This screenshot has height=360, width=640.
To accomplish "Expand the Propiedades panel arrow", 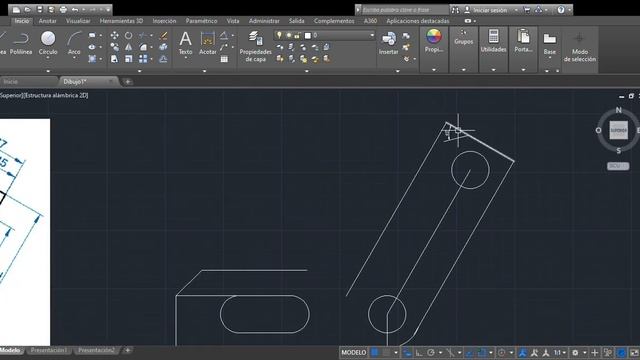I will [434, 70].
